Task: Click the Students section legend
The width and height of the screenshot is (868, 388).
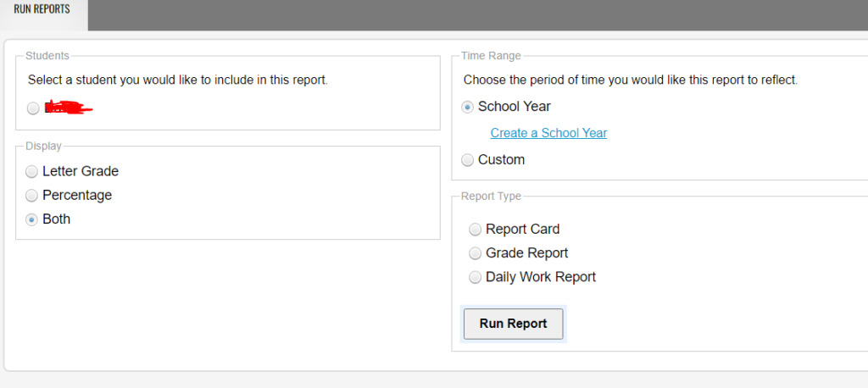Action: click(x=47, y=55)
